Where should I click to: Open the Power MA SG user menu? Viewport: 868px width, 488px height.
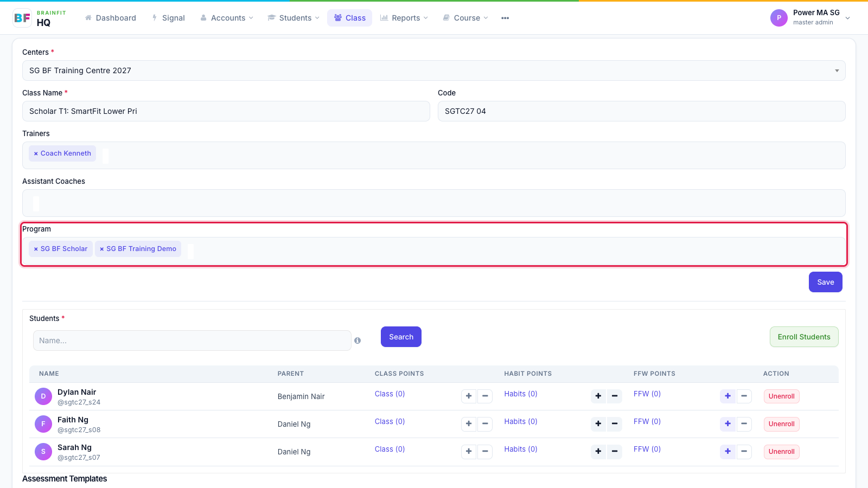pos(810,18)
